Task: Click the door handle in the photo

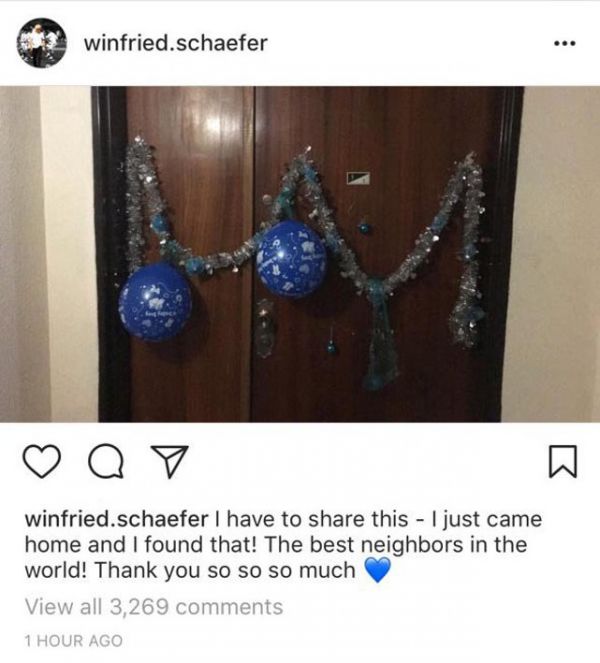Action: (265, 329)
